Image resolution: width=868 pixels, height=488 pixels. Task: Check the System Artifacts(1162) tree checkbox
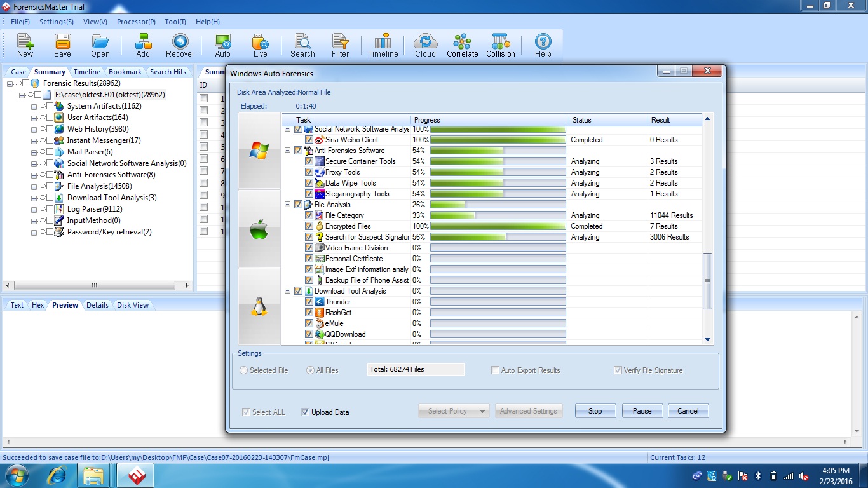pos(50,106)
